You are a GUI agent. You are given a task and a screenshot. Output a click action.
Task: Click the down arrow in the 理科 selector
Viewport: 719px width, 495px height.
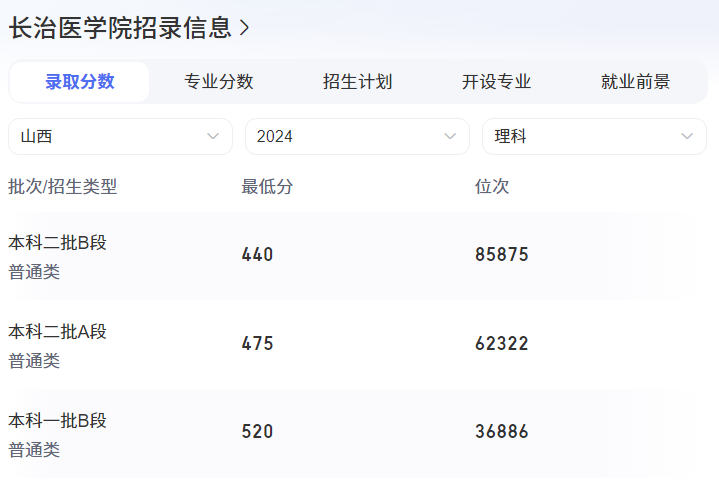687,137
